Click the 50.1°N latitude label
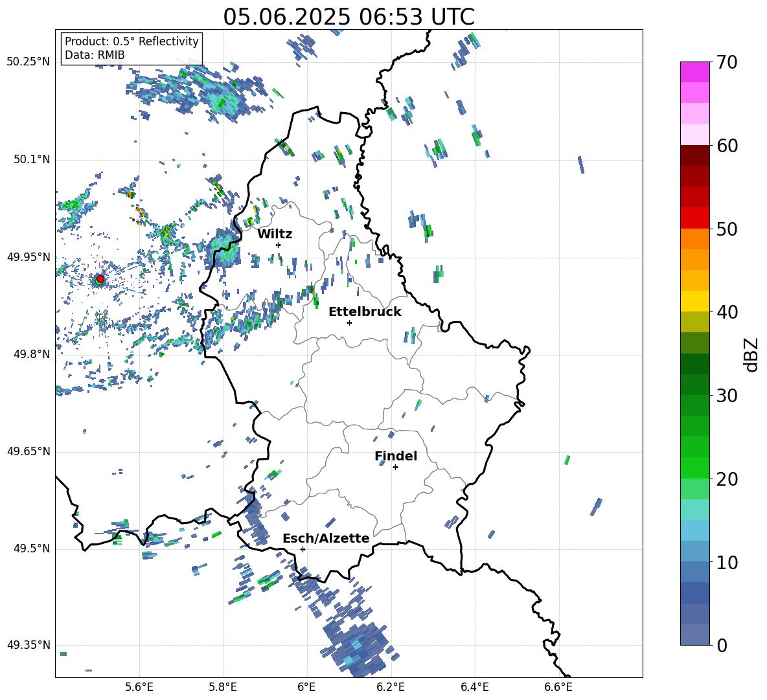The image size is (767, 700). click(x=31, y=160)
